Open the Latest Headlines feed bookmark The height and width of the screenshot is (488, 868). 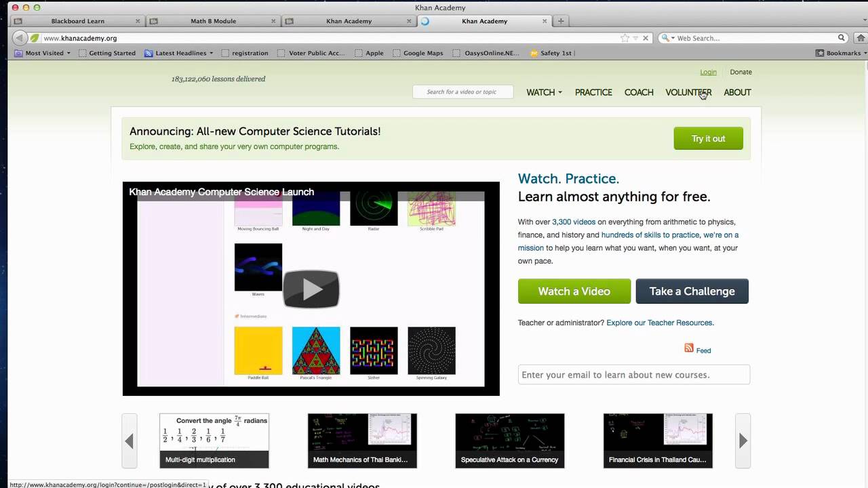click(178, 53)
